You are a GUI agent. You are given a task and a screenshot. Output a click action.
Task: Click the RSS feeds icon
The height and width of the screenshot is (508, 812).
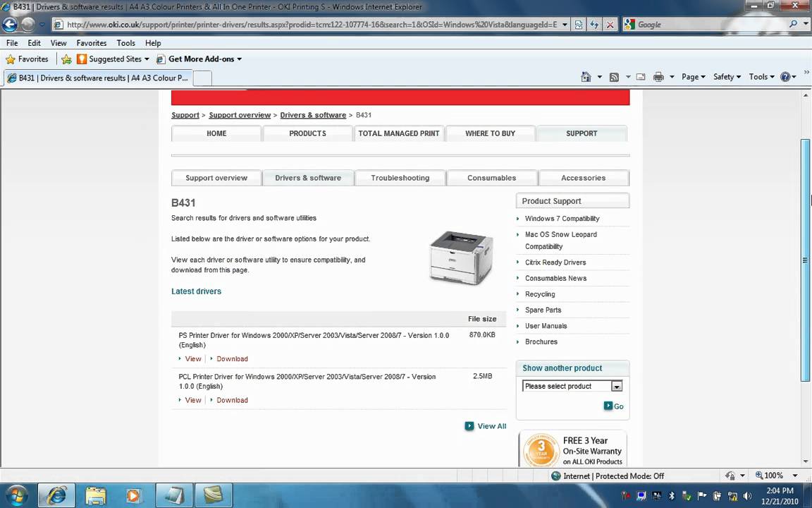(x=614, y=77)
